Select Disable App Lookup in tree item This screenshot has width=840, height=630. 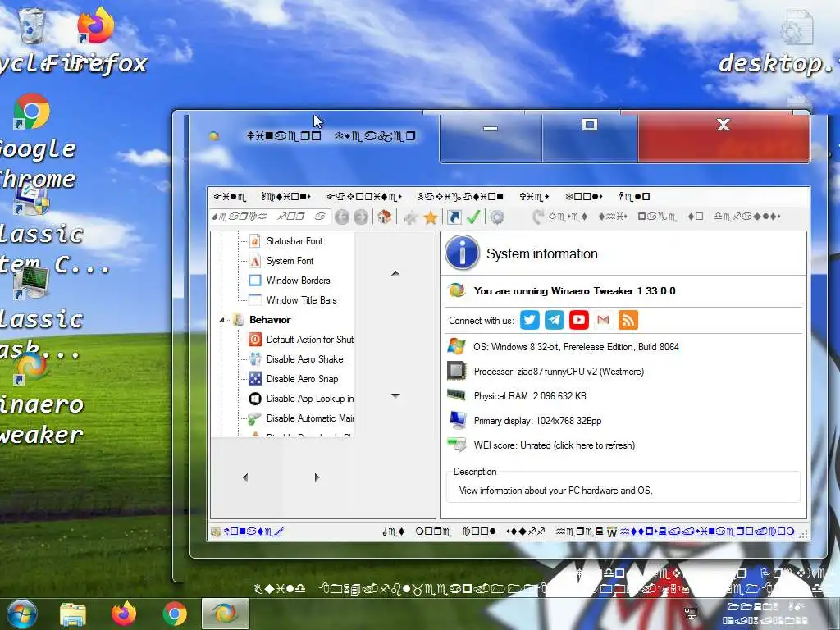click(x=309, y=399)
